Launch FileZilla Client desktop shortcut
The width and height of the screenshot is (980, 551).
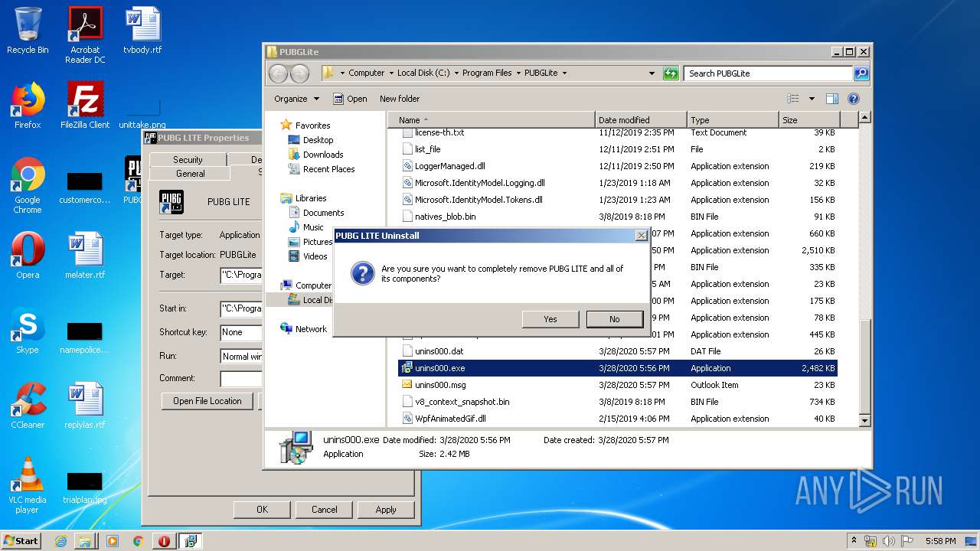85,106
